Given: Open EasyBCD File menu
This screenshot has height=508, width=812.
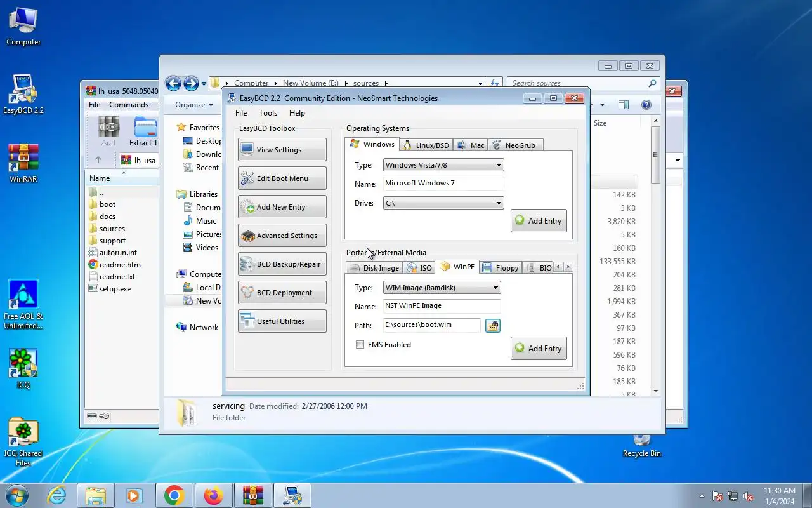Looking at the screenshot, I should pyautogui.click(x=241, y=113).
